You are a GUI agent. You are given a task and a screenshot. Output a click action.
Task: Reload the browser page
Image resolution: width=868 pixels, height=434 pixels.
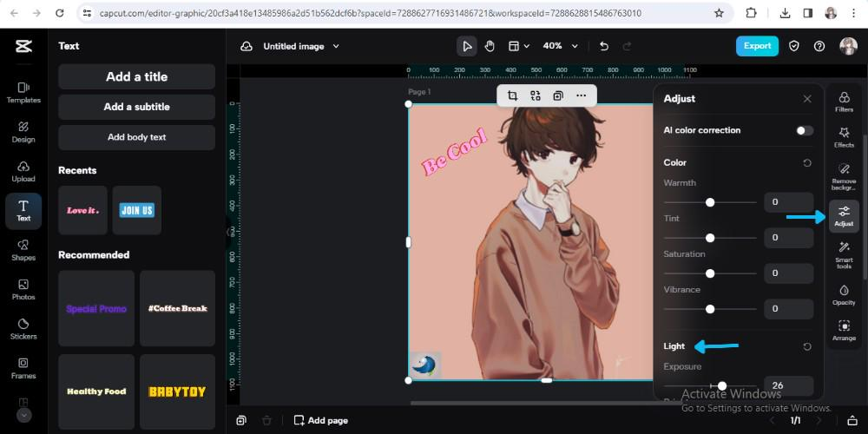[60, 13]
